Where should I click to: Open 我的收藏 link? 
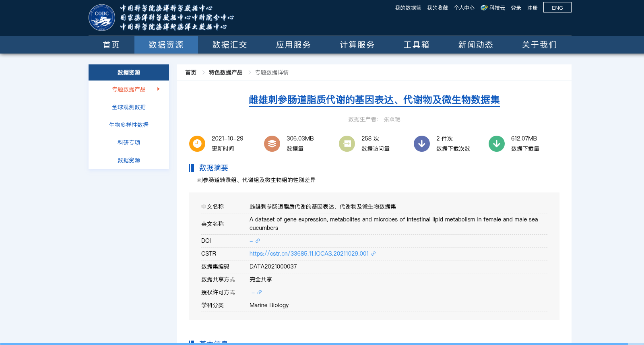(438, 8)
